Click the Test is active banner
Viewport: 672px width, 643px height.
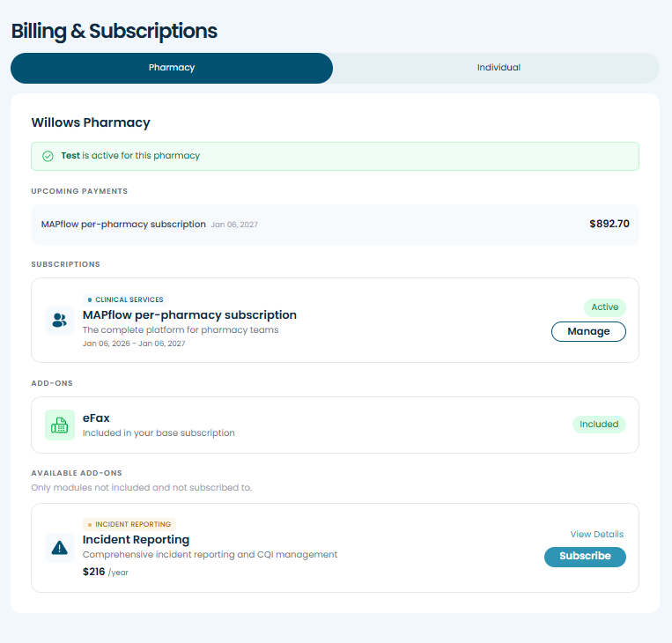[x=335, y=156]
